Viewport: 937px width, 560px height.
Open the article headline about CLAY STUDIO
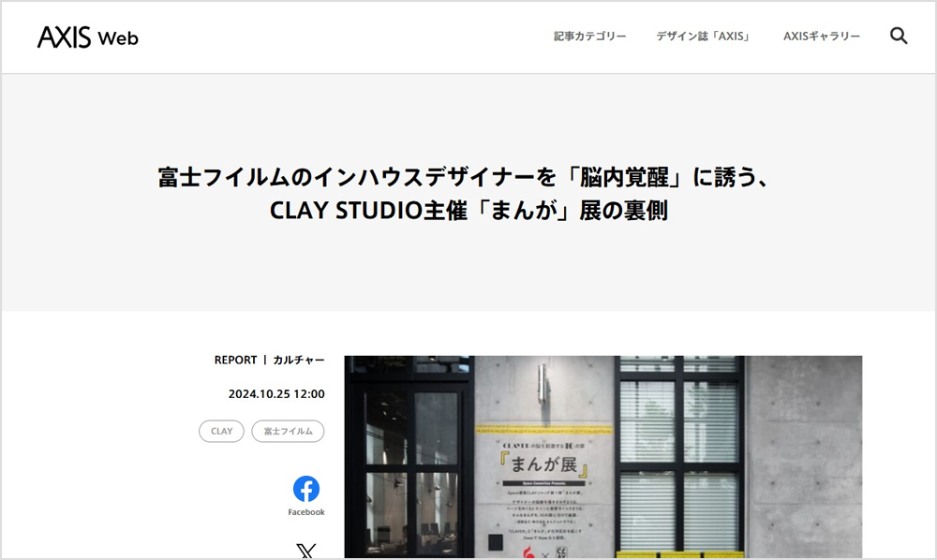(x=468, y=194)
